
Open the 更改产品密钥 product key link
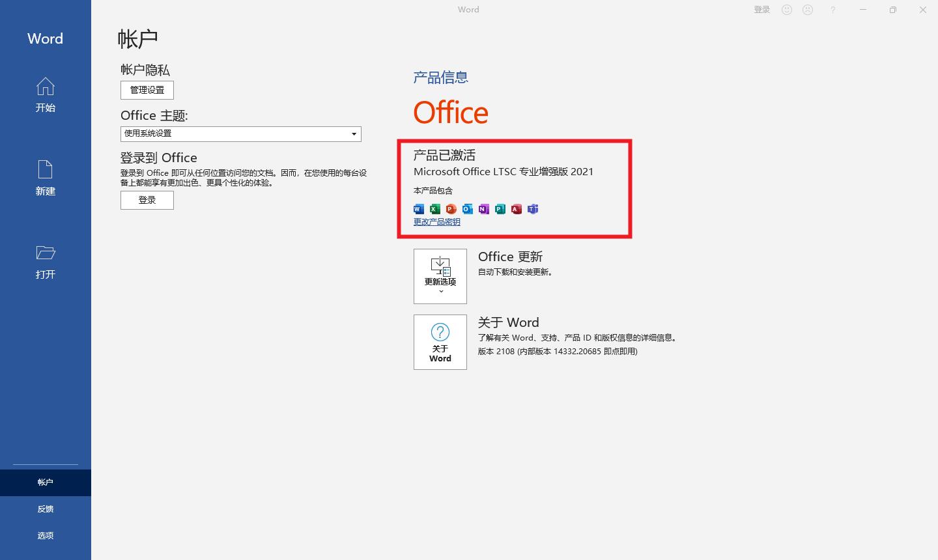pos(436,221)
